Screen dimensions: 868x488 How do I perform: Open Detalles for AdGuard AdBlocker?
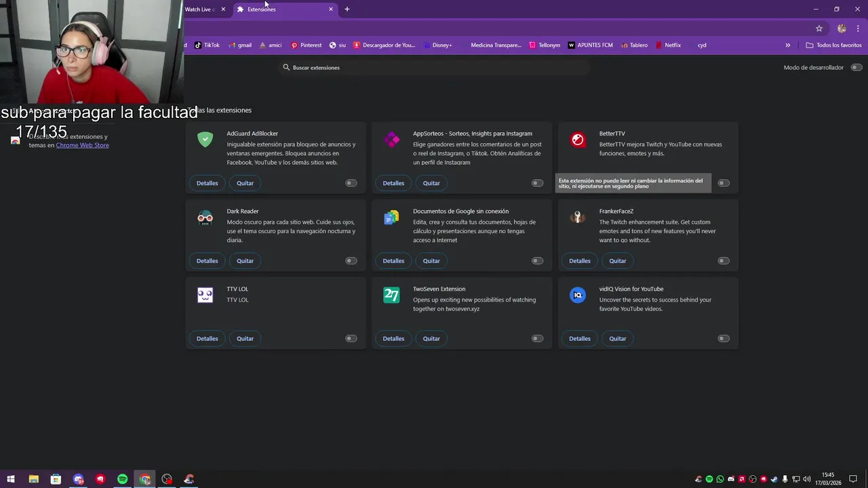click(208, 183)
